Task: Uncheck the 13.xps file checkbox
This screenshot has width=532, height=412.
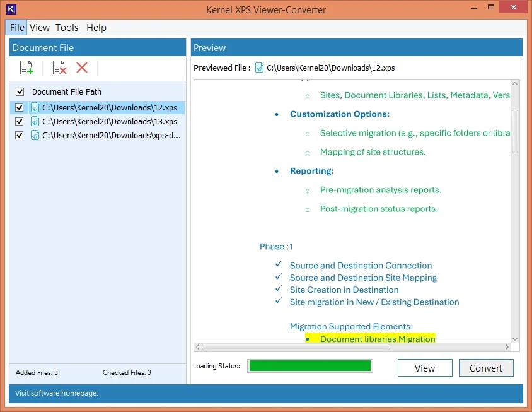Action: coord(20,122)
